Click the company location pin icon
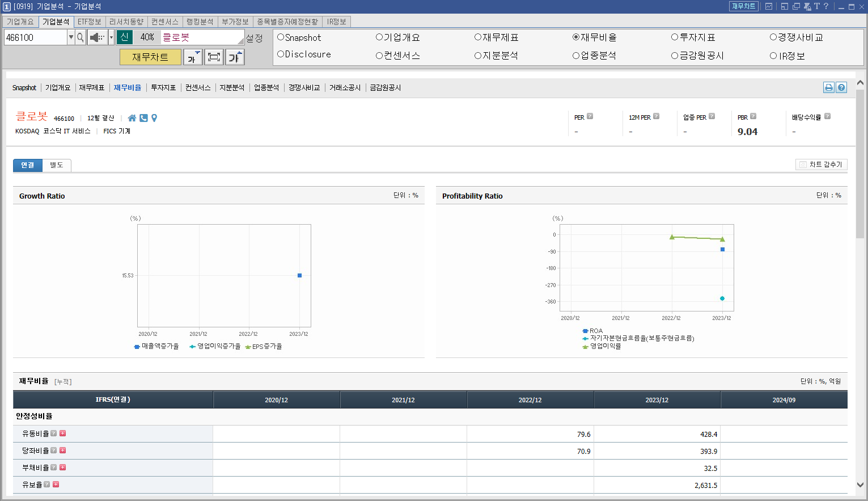Image resolution: width=868 pixels, height=501 pixels. coord(154,118)
